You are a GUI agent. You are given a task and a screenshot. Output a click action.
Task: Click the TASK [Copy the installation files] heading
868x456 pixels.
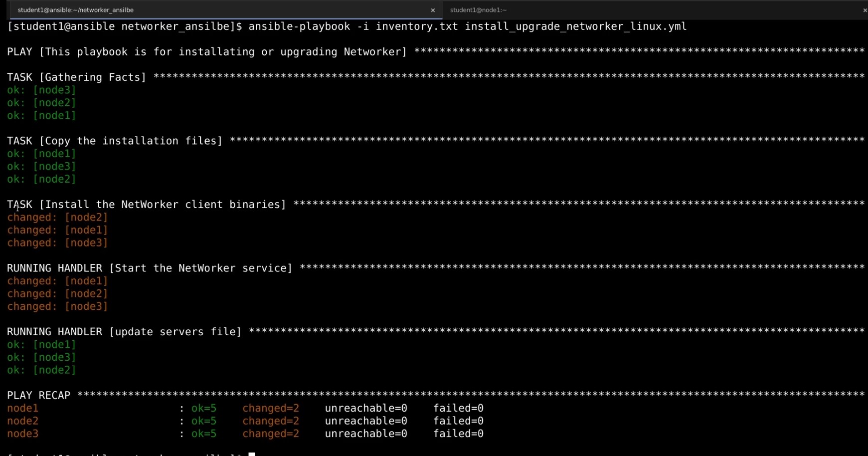pos(115,141)
